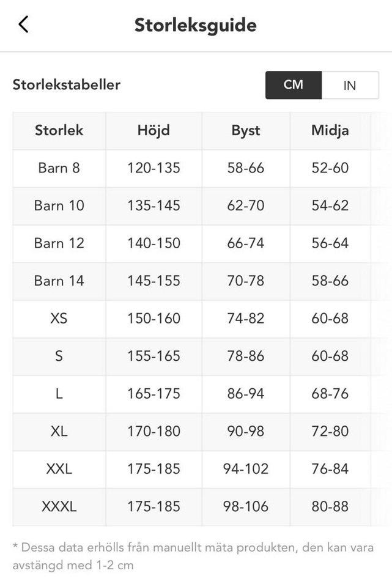Click the Höjd column header

click(153, 130)
